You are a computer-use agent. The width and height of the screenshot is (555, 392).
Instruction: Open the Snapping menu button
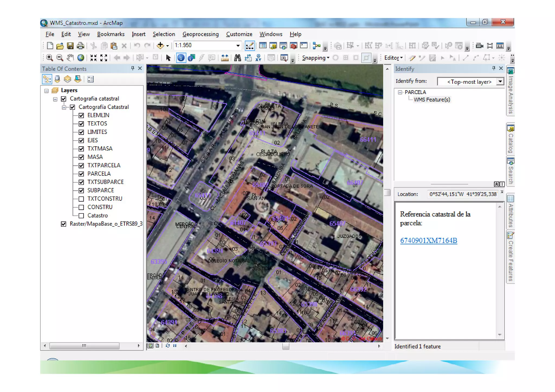(x=315, y=58)
